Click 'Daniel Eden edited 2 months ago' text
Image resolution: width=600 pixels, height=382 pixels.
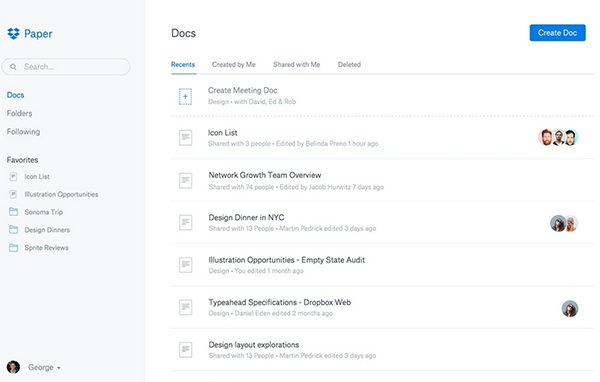[284, 313]
